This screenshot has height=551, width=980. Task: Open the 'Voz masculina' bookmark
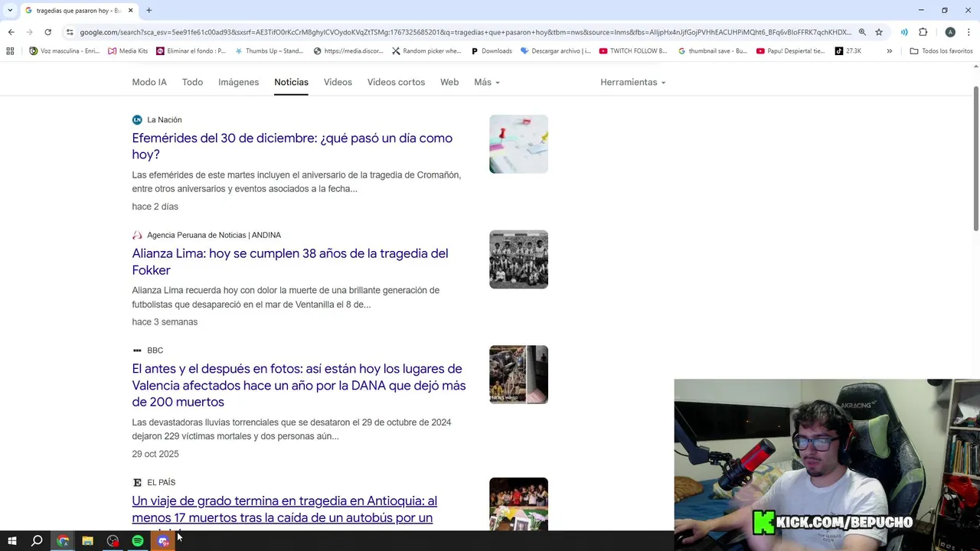pos(64,51)
